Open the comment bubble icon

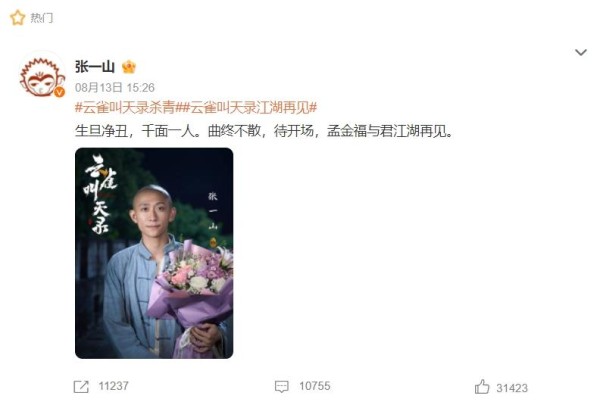click(282, 386)
